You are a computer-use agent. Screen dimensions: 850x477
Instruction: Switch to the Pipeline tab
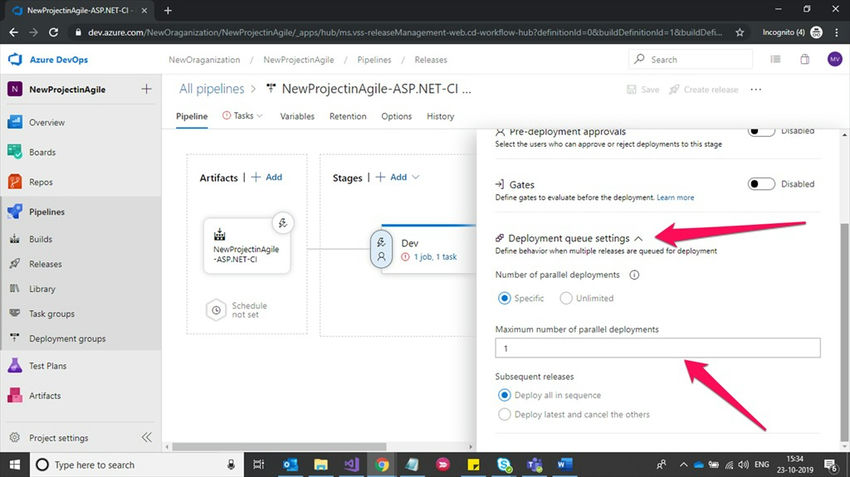[192, 116]
